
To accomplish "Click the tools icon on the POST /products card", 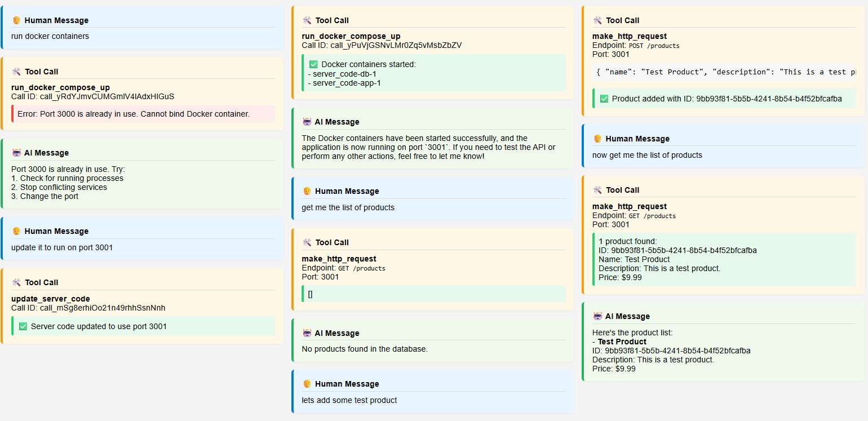I will (x=597, y=20).
